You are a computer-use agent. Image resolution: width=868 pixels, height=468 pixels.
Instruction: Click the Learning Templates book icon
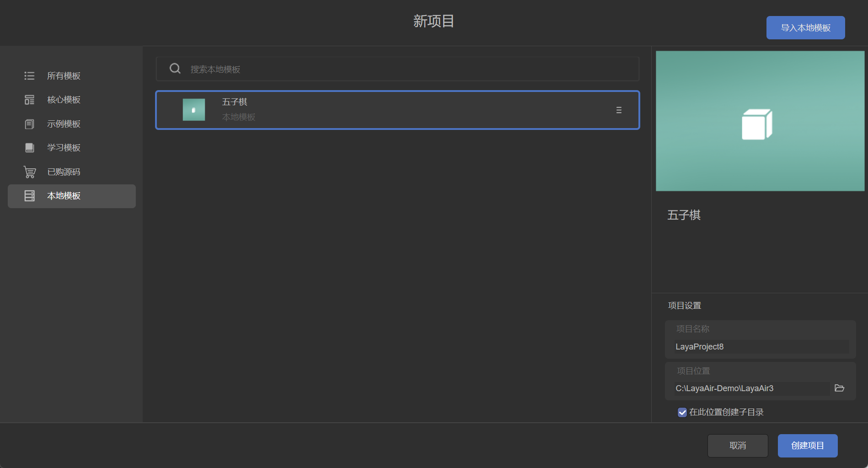pyautogui.click(x=29, y=148)
